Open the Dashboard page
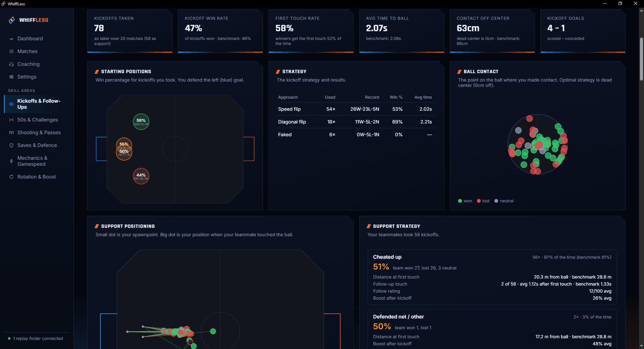Viewport: 644px width, 349px height. click(x=30, y=39)
